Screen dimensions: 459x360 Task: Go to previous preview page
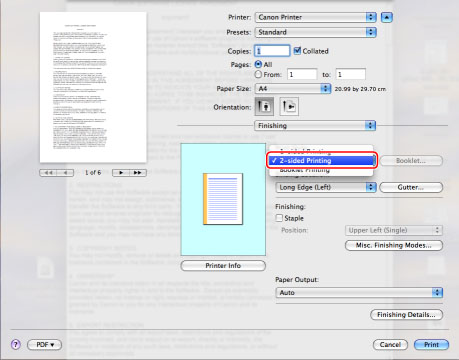click(x=65, y=173)
